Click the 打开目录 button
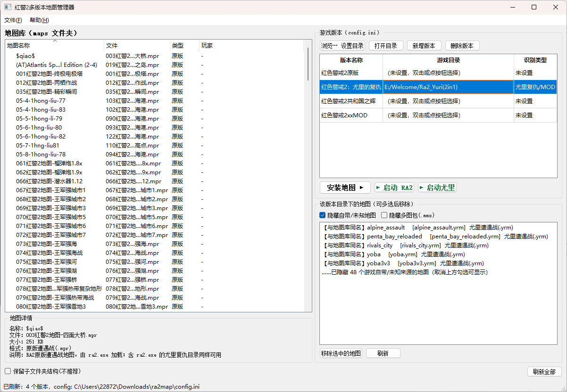567x392 pixels. [386, 46]
